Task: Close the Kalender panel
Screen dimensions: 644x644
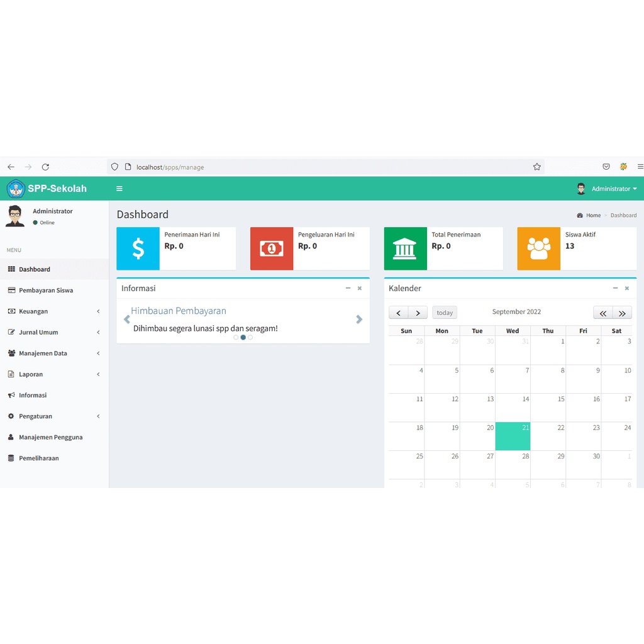Action: pyautogui.click(x=627, y=288)
